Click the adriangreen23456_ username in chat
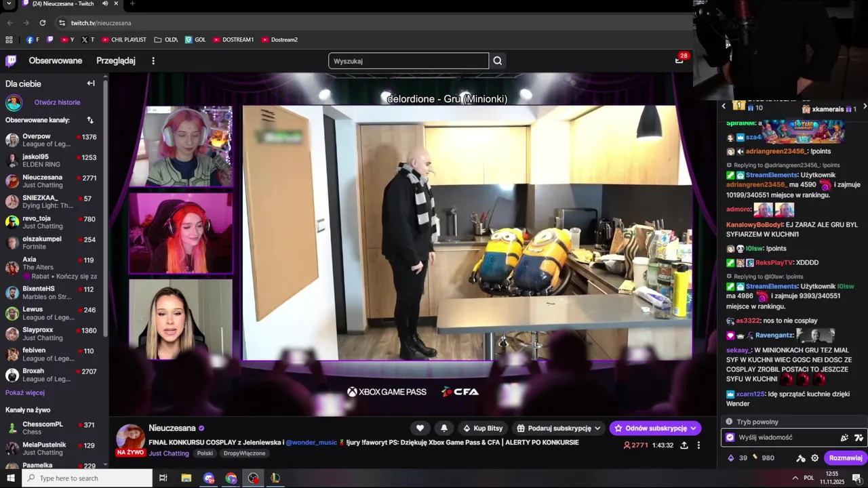868x488 pixels. (x=775, y=152)
